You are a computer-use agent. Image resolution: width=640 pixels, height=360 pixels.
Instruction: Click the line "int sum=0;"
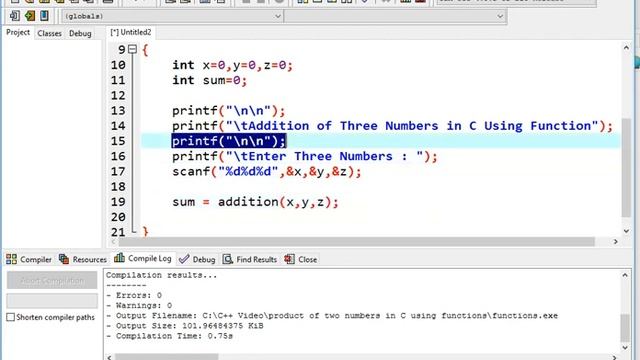pyautogui.click(x=209, y=80)
